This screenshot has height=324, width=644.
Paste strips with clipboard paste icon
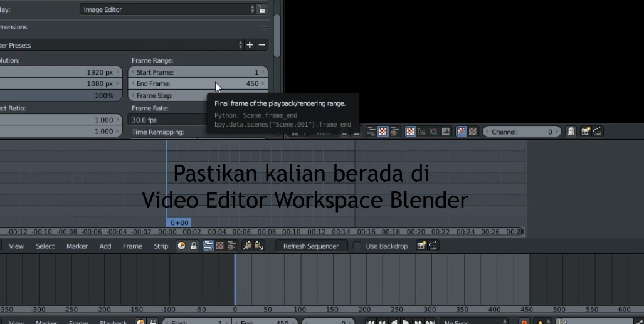tap(259, 246)
